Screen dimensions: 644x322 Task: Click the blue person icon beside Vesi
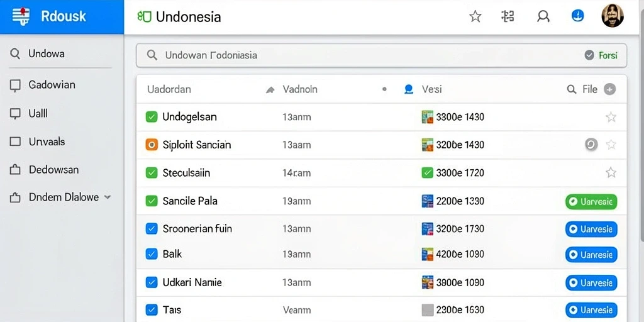[x=409, y=89]
